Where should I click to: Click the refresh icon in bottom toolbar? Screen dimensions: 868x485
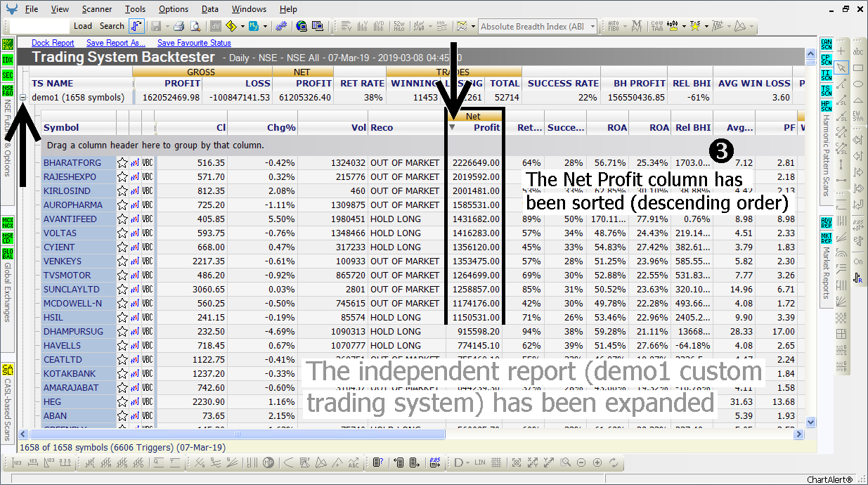point(614,463)
